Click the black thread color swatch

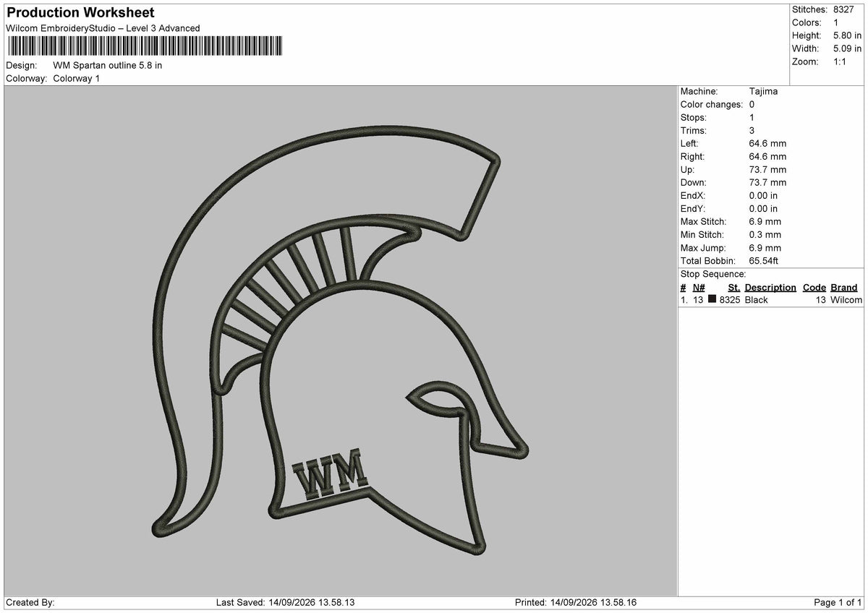tap(712, 299)
